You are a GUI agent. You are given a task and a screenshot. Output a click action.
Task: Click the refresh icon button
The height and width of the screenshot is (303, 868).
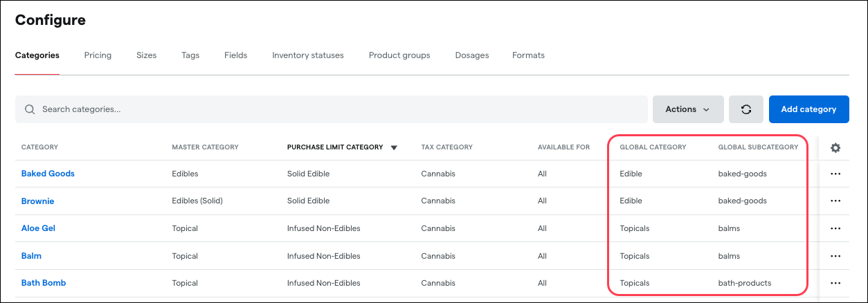click(746, 109)
